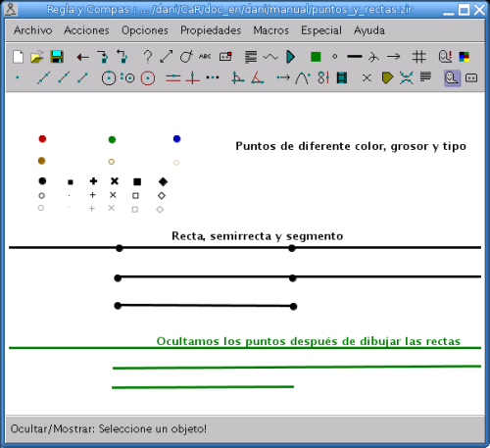Open the Macros menu
Screen dimensions: 490x448
point(271,30)
